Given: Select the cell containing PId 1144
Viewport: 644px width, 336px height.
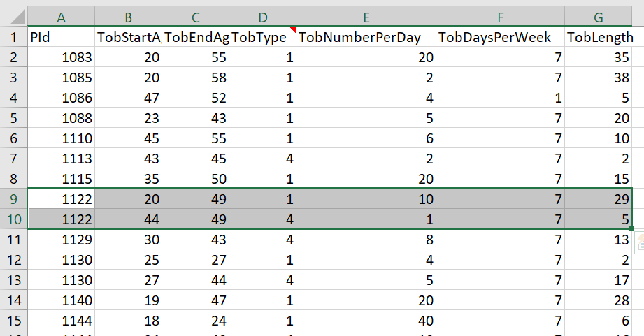Looking at the screenshot, I should (61, 319).
